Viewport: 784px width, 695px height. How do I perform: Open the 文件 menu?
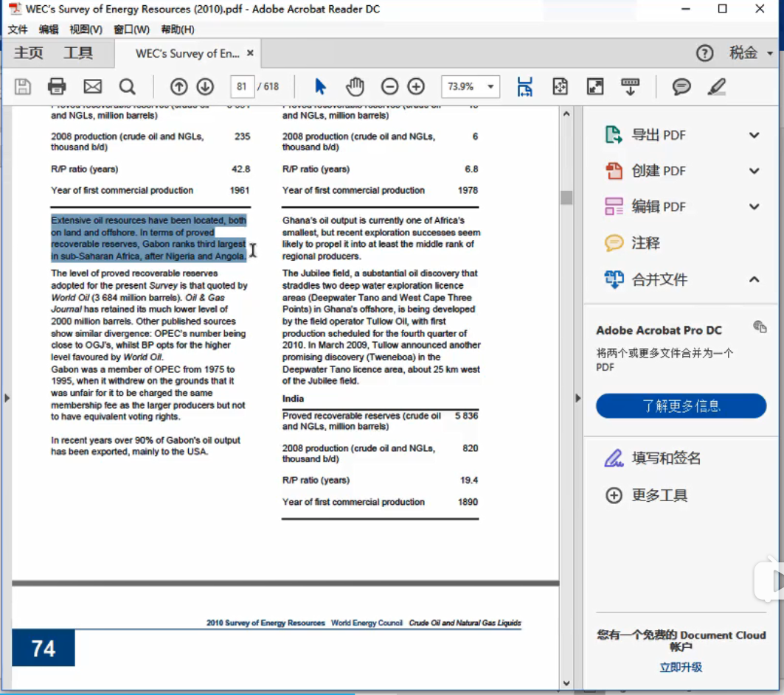[x=18, y=29]
